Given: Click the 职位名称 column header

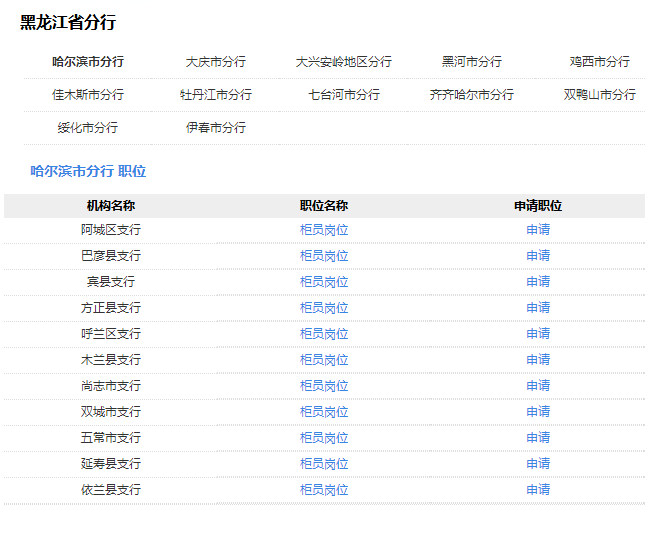Looking at the screenshot, I should pos(324,206).
